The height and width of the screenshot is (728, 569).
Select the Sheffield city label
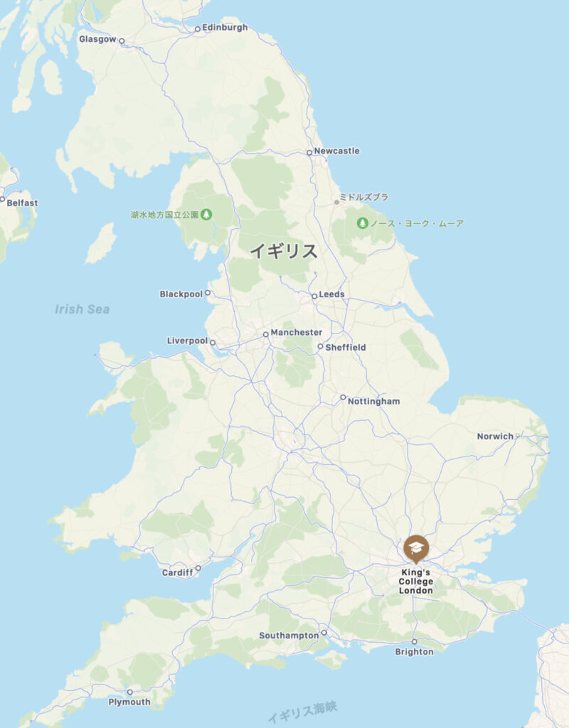pos(346,347)
